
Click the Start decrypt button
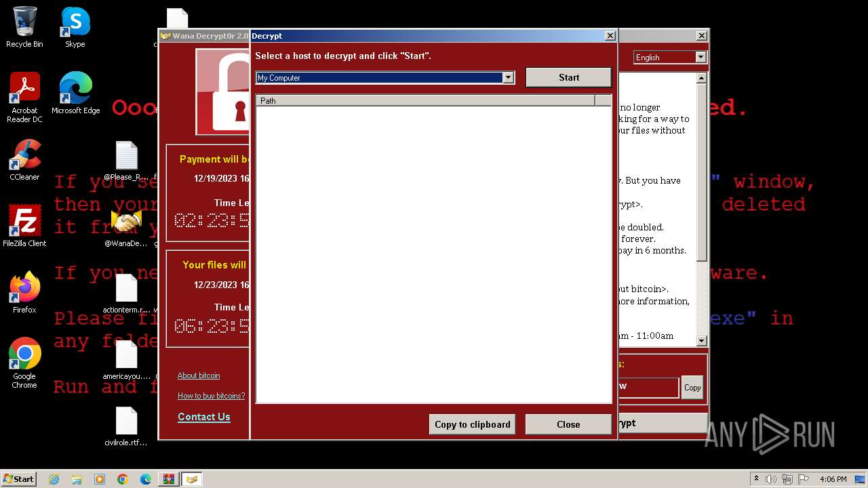568,77
